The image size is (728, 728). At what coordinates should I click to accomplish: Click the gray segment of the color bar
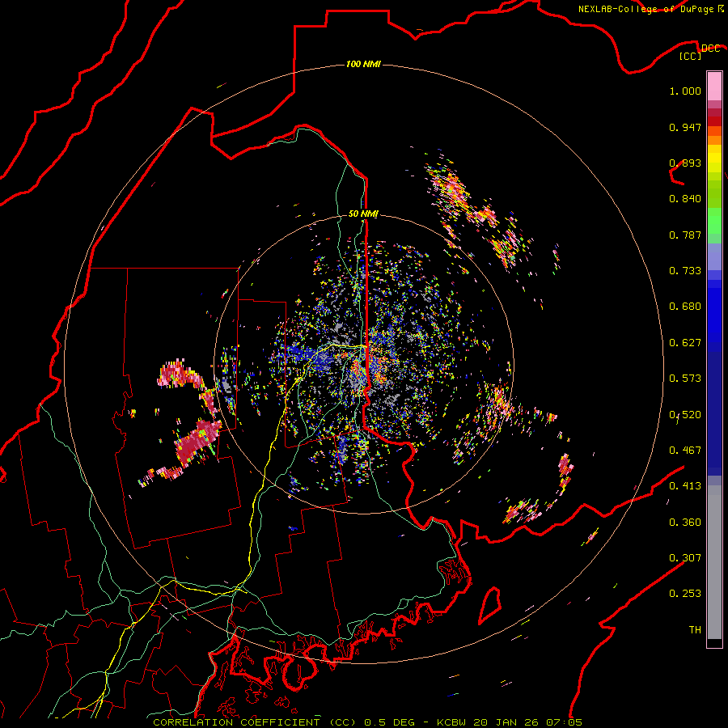pos(714,562)
